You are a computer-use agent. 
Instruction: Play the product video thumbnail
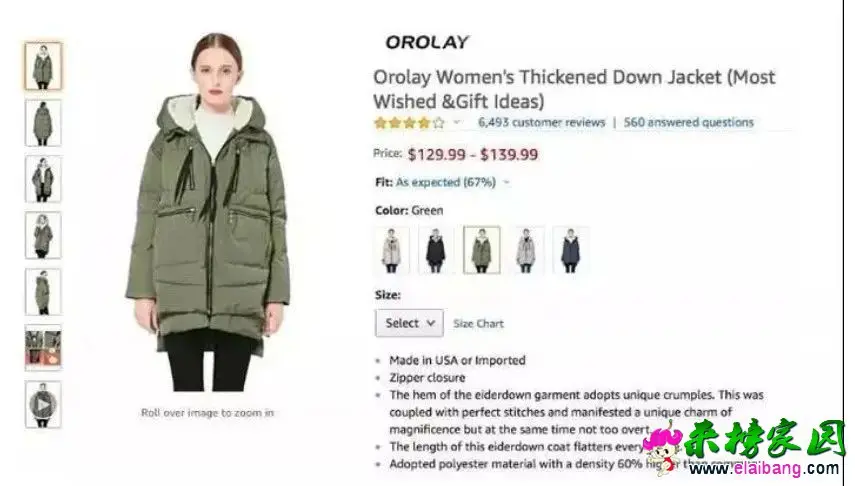(x=43, y=405)
